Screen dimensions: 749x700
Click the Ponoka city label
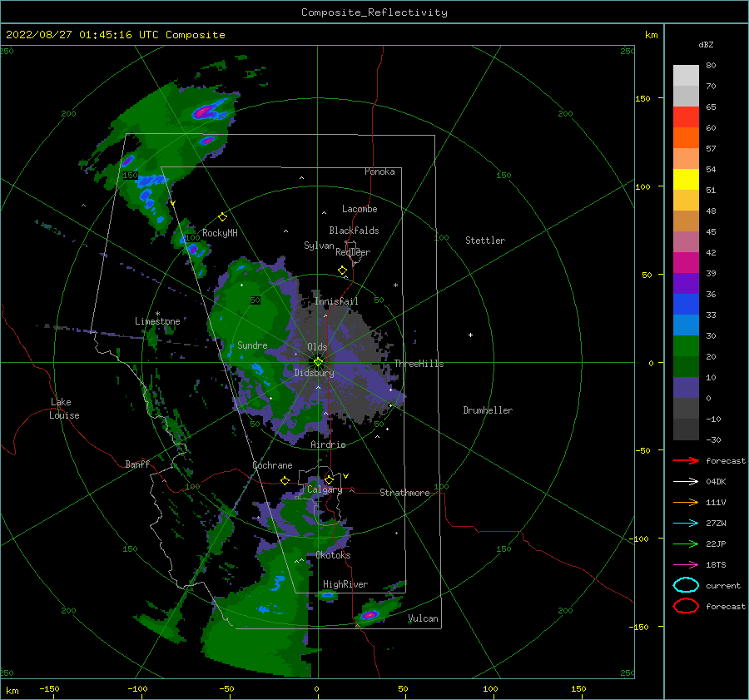click(379, 171)
